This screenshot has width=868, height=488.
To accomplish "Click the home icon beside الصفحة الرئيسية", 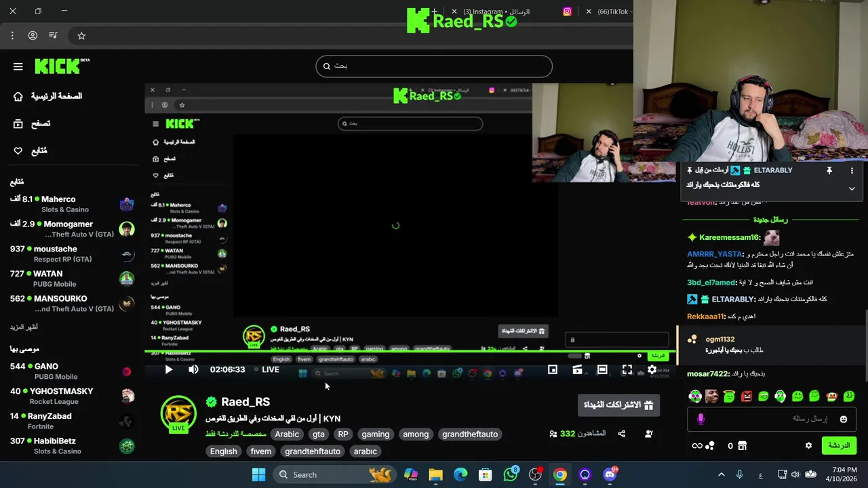I will [18, 96].
